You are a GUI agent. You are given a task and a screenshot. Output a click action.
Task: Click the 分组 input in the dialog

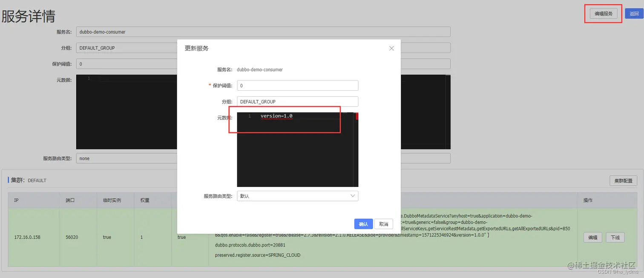(297, 102)
